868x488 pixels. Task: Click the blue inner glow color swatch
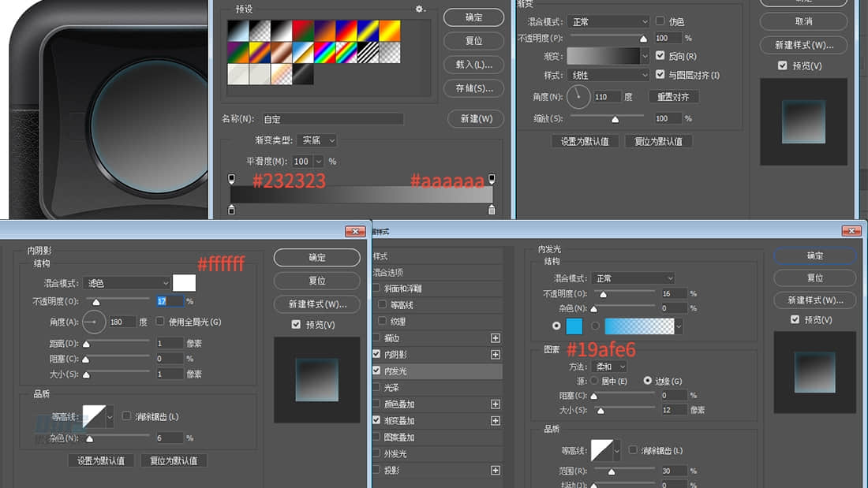pyautogui.click(x=574, y=326)
